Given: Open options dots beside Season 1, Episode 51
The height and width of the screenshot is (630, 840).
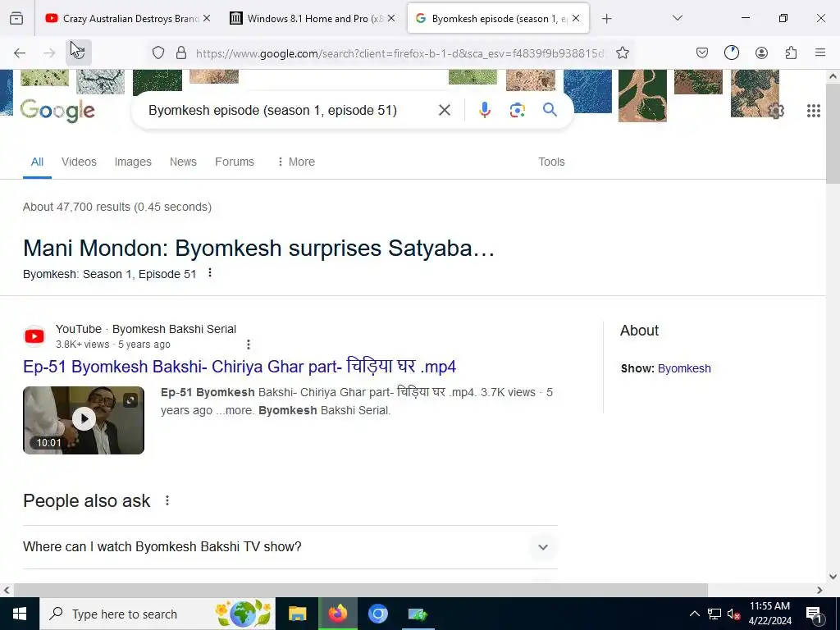Looking at the screenshot, I should click(210, 273).
